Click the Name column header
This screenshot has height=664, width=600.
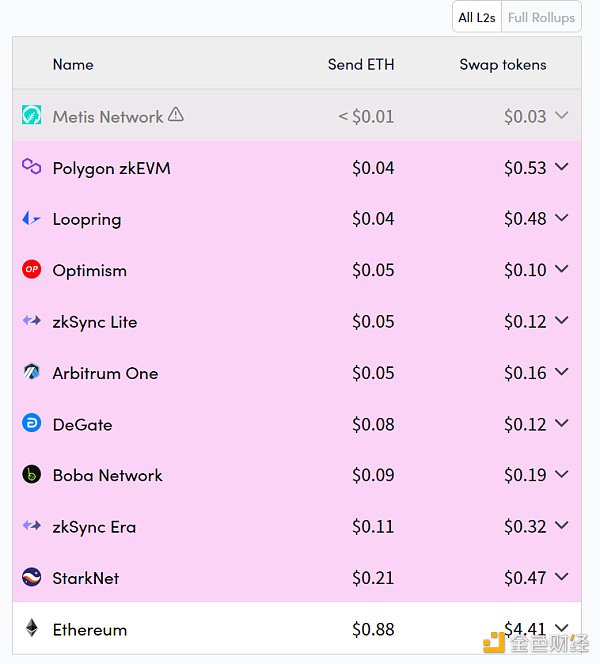click(73, 64)
